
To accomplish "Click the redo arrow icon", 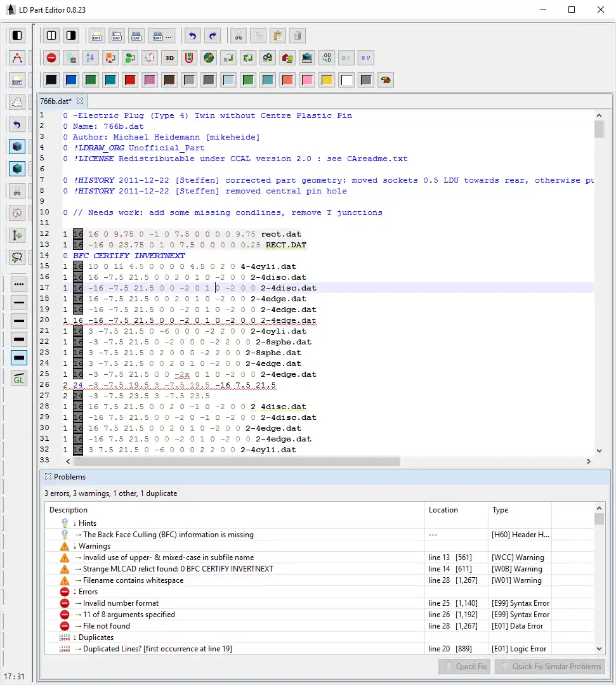I will click(213, 36).
